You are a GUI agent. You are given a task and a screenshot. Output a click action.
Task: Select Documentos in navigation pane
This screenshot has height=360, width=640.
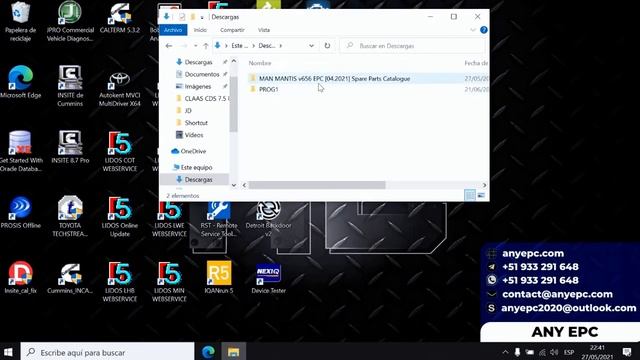pos(202,74)
